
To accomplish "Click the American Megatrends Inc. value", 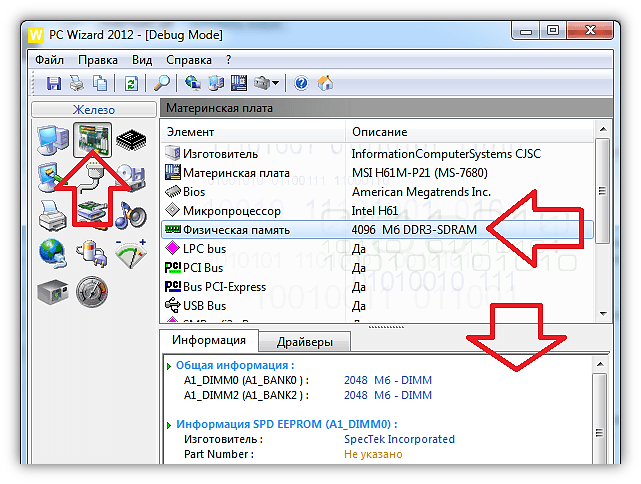I will click(421, 192).
